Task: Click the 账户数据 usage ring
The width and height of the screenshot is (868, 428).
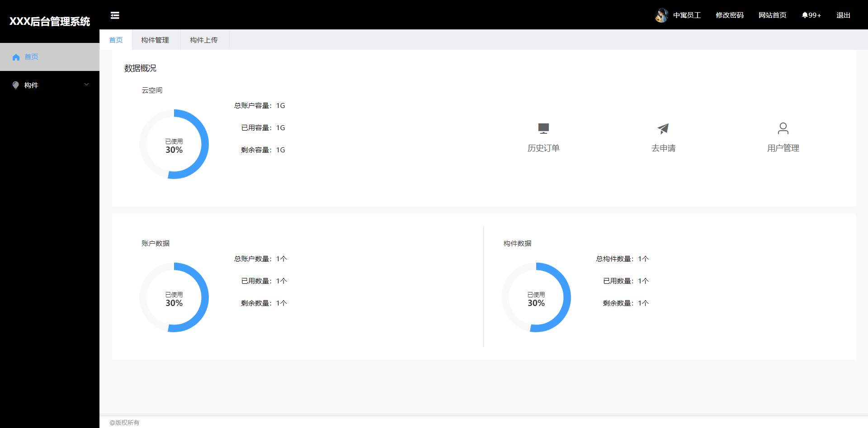Action: tap(174, 297)
